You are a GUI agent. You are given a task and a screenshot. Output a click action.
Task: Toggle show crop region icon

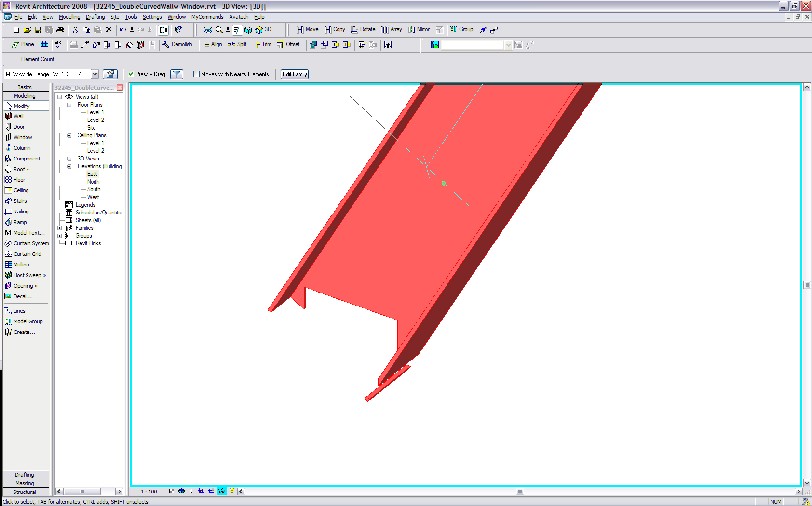point(211,492)
